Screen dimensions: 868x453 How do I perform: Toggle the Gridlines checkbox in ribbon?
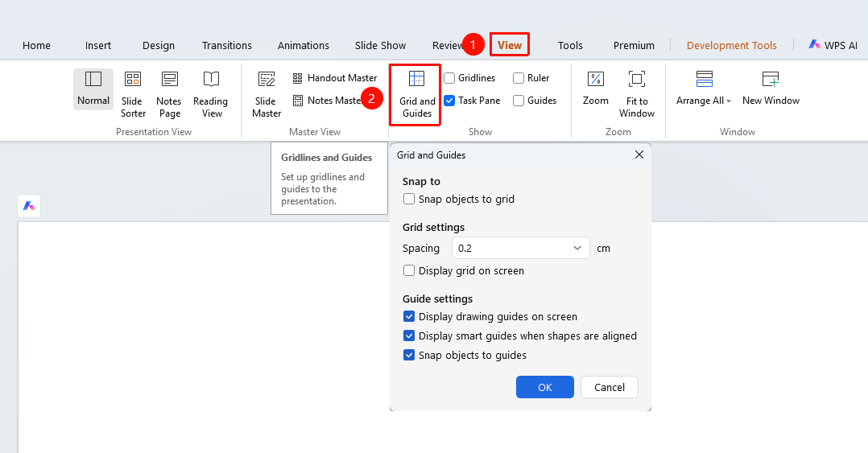449,78
